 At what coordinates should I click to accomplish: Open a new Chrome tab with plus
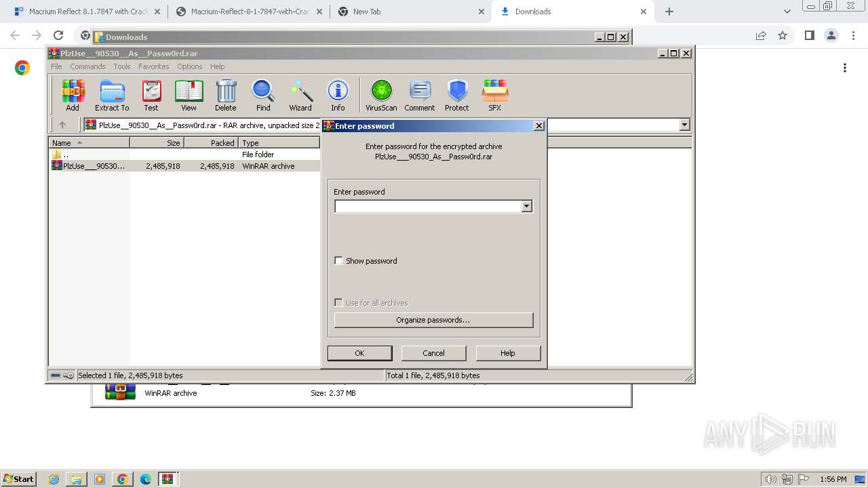pyautogui.click(x=669, y=12)
